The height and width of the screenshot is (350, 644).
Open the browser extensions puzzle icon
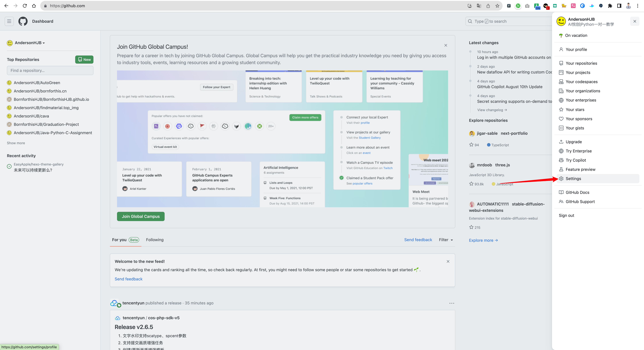coord(610,6)
